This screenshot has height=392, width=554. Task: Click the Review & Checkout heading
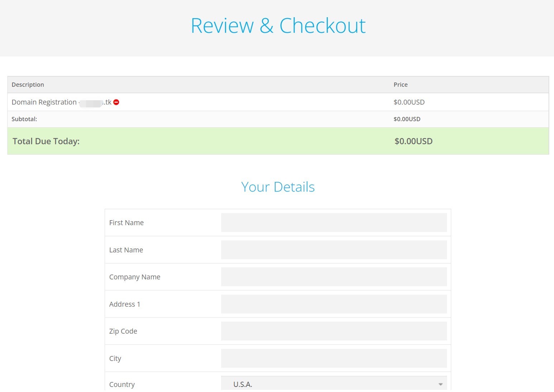(278, 26)
